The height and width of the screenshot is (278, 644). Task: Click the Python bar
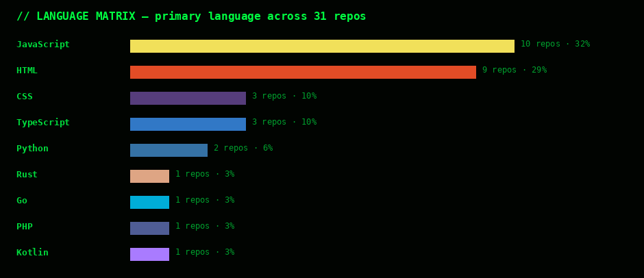(x=169, y=150)
